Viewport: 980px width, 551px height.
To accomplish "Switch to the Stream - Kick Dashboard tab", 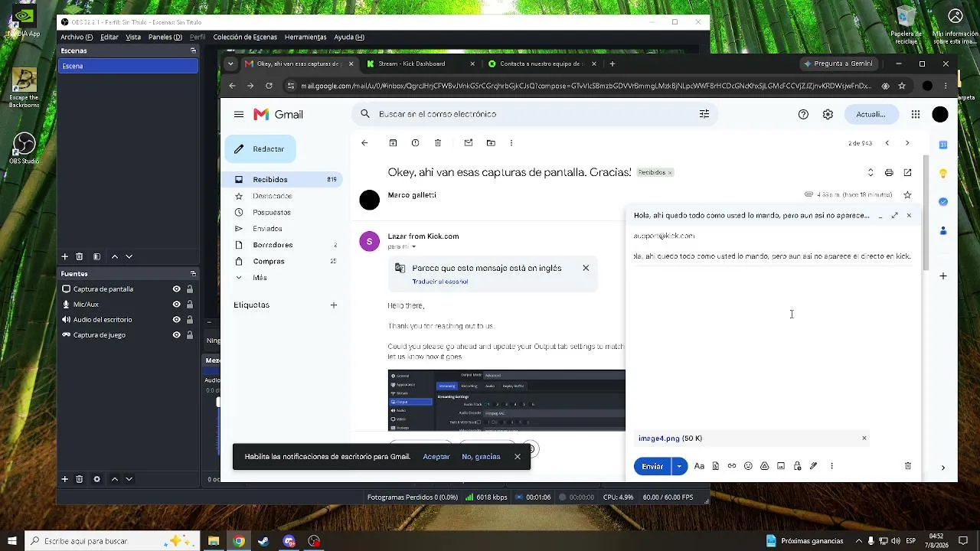I will pos(420,64).
